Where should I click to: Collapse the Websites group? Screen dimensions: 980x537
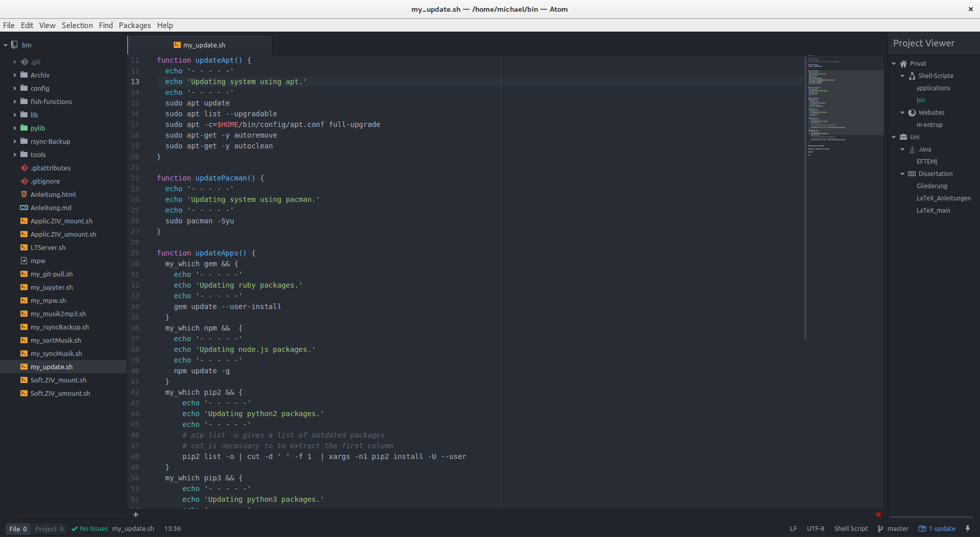point(902,113)
